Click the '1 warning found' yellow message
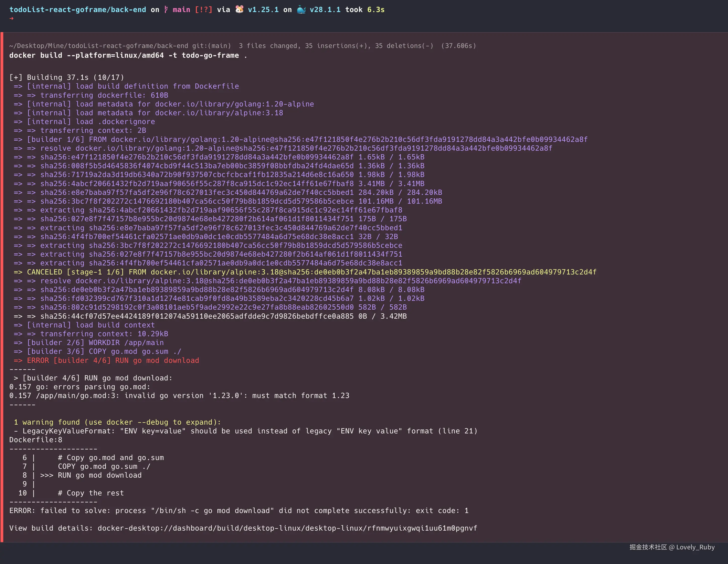 tap(117, 422)
